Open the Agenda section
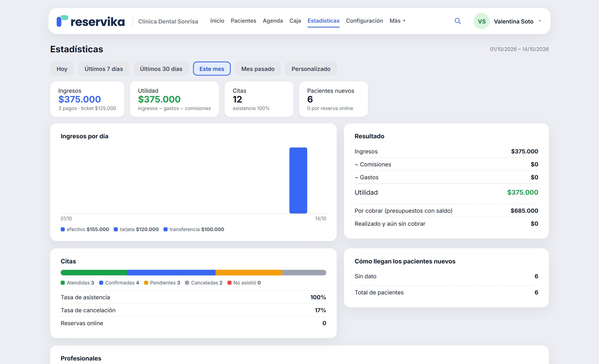This screenshot has height=364, width=599. 273,21
